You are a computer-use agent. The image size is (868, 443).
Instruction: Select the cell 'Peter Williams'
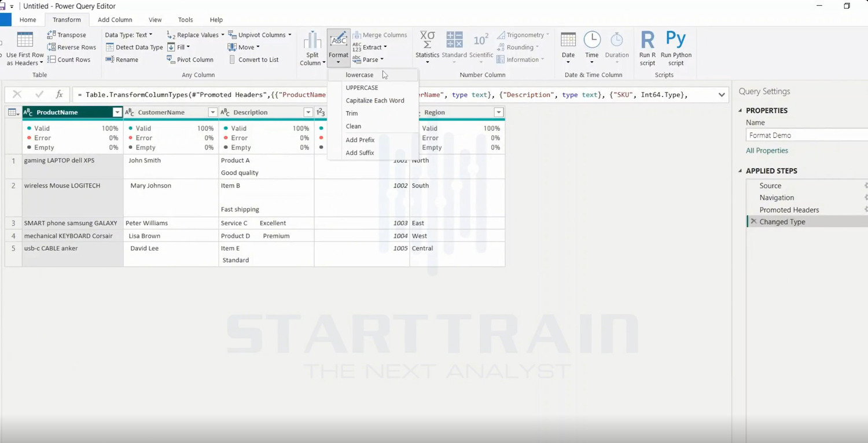[171, 223]
